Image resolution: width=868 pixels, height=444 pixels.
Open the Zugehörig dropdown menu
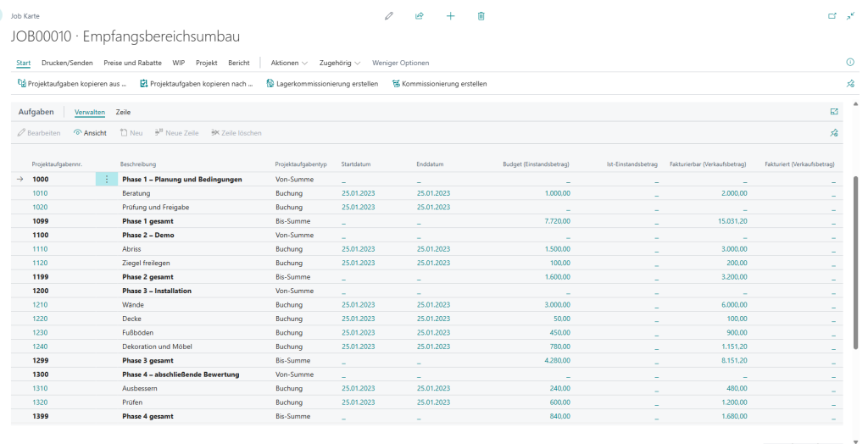point(339,63)
